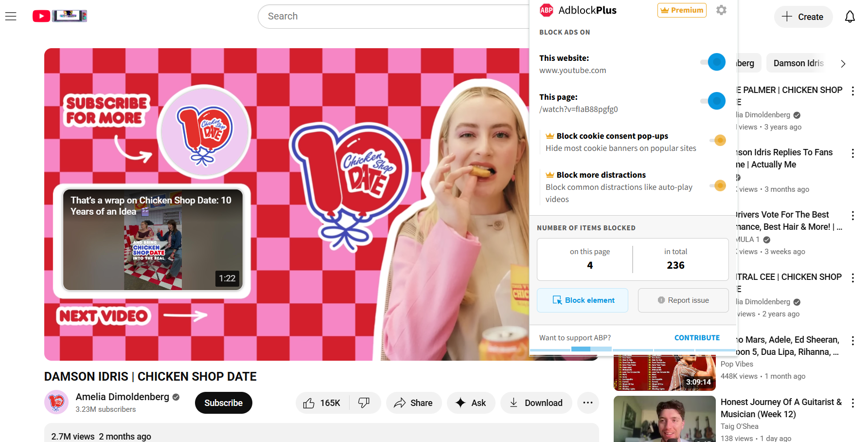Open the notifications bell
Screen dimensions: 868x442
[850, 17]
